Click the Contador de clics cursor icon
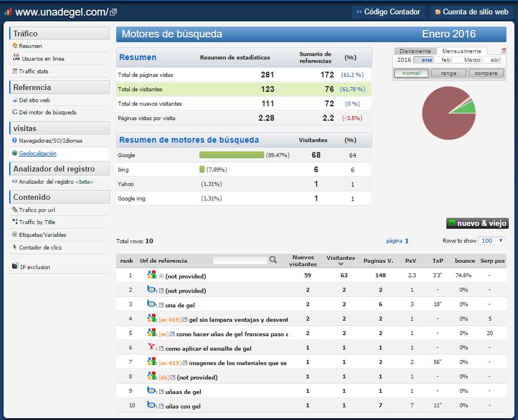The height and width of the screenshot is (420, 518). click(x=15, y=247)
